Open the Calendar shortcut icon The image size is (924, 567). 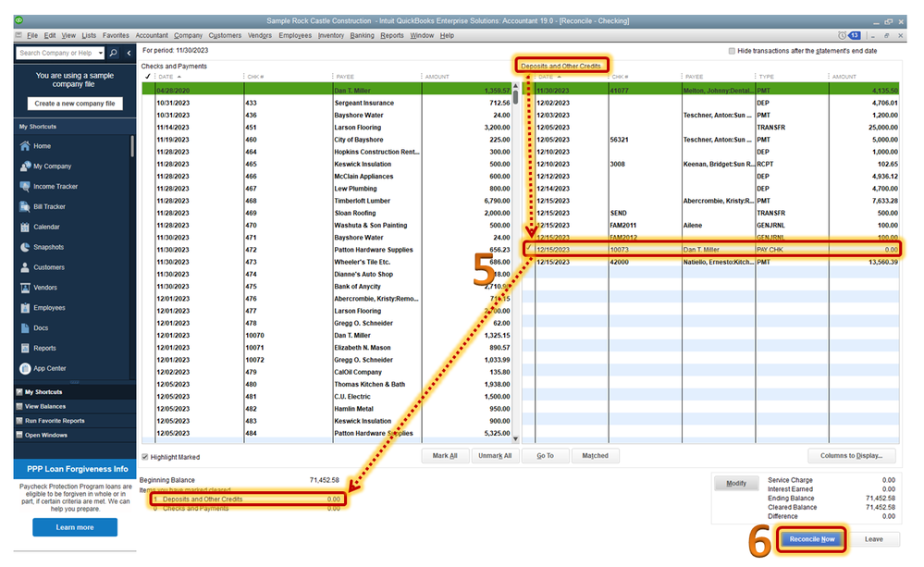25,227
